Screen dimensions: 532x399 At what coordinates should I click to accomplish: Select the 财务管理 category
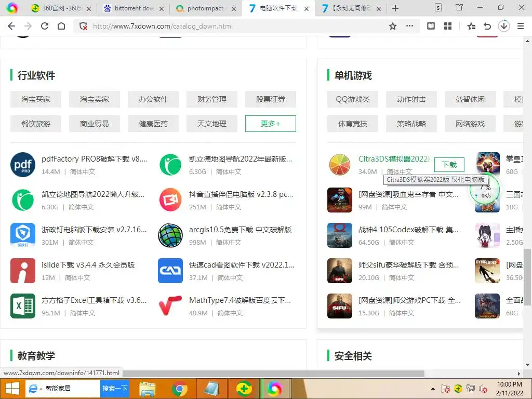[x=212, y=99]
